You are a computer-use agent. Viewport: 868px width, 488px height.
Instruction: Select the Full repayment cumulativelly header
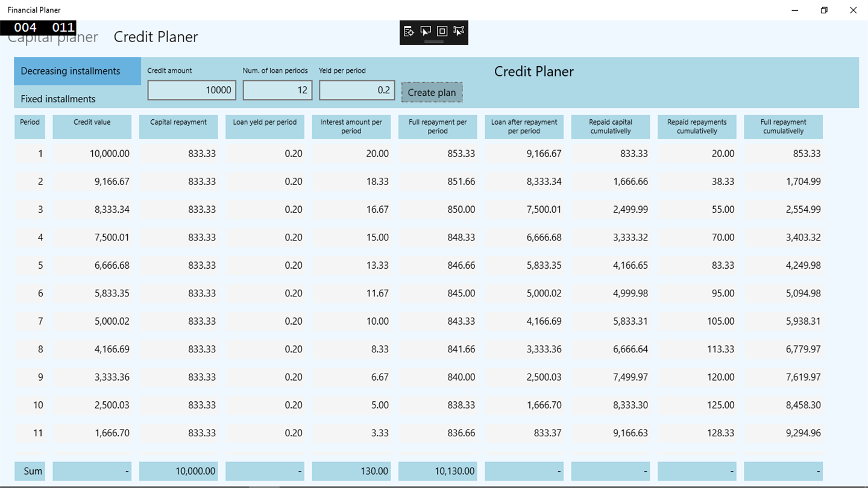click(x=784, y=127)
